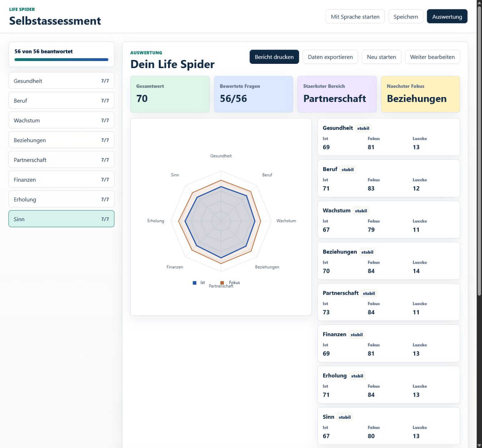Click the Bericht drucken button
The image size is (482, 448).
[x=274, y=57]
